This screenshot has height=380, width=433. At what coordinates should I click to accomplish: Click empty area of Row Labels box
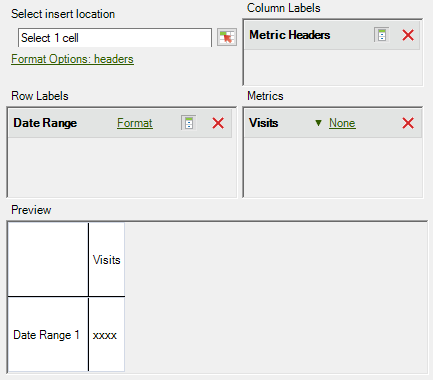point(121,167)
